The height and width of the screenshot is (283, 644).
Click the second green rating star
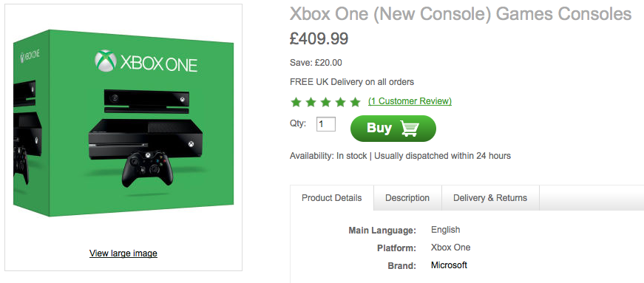311,102
